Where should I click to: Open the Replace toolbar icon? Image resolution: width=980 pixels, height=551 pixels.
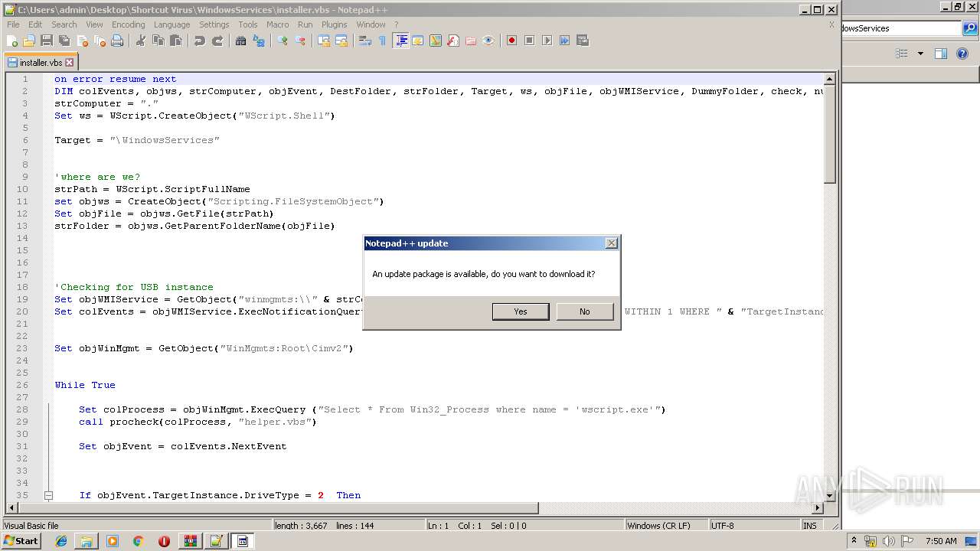[x=259, y=41]
